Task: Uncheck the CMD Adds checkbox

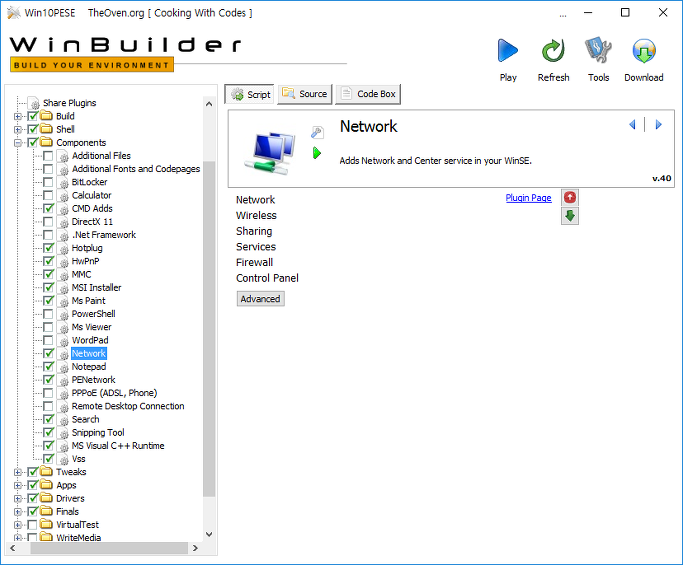Action: click(x=48, y=209)
